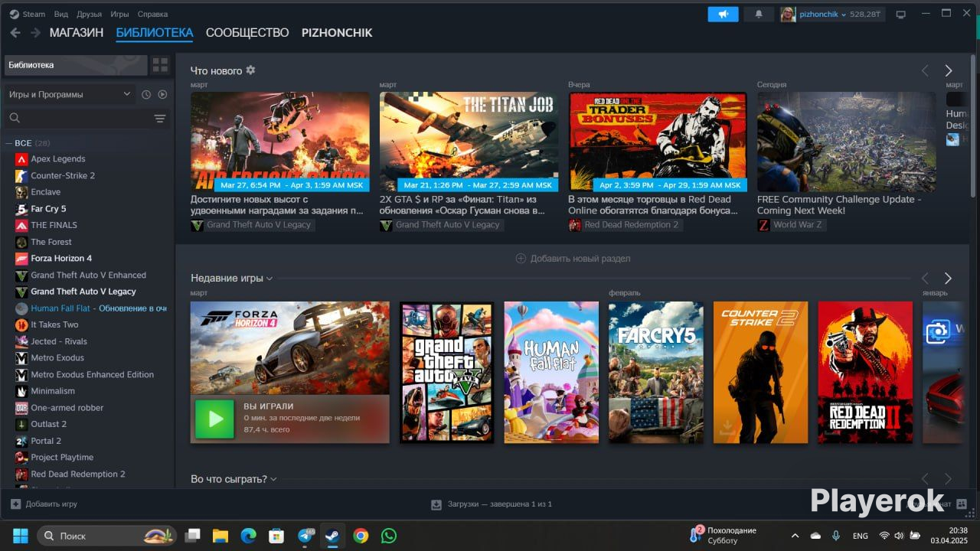This screenshot has height=551, width=980.
Task: Expand the Во что сыграть? shelf dropdown
Action: tap(273, 479)
